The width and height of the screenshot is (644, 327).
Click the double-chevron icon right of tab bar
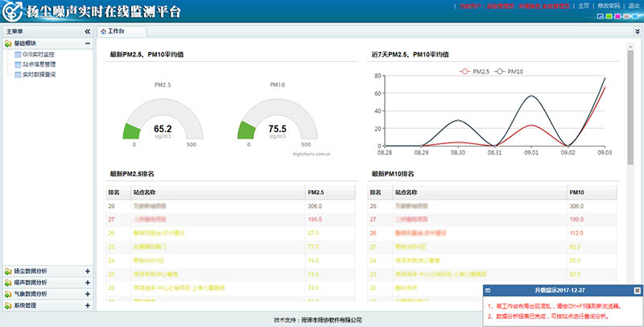[637, 31]
